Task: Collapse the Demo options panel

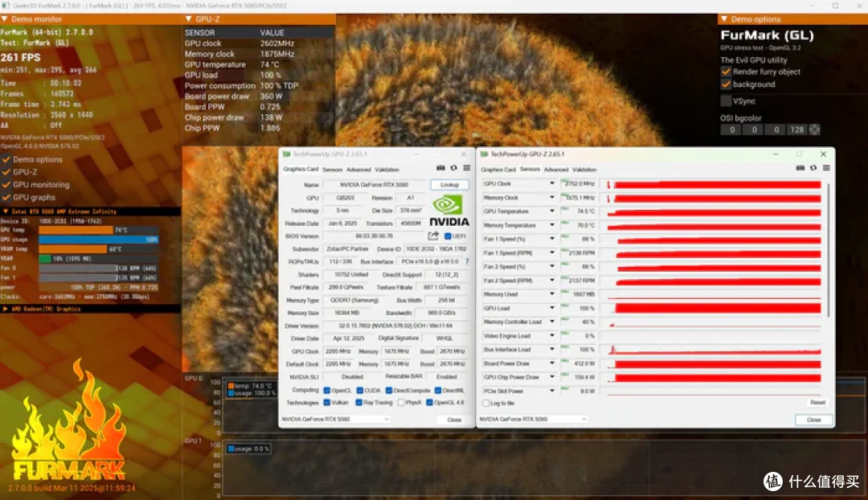Action: point(724,19)
